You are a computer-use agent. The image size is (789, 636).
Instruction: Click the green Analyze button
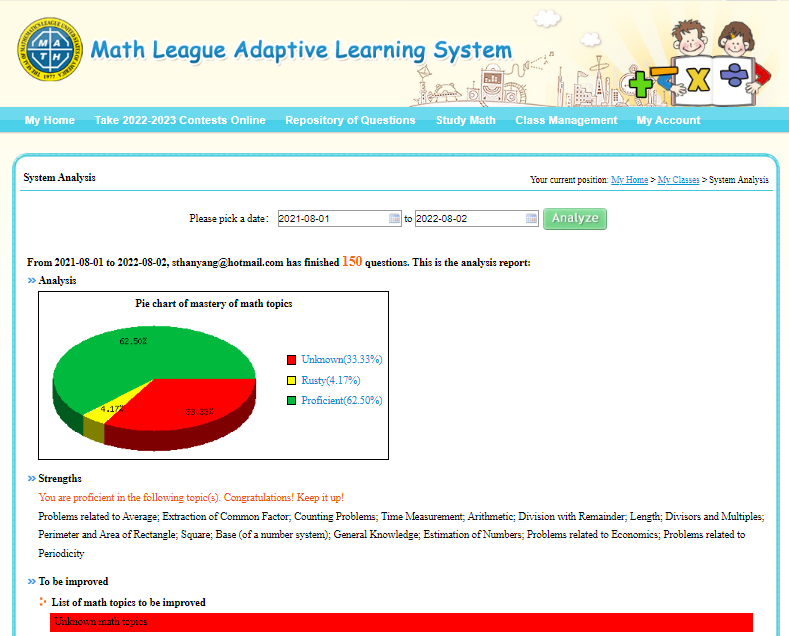[575, 218]
